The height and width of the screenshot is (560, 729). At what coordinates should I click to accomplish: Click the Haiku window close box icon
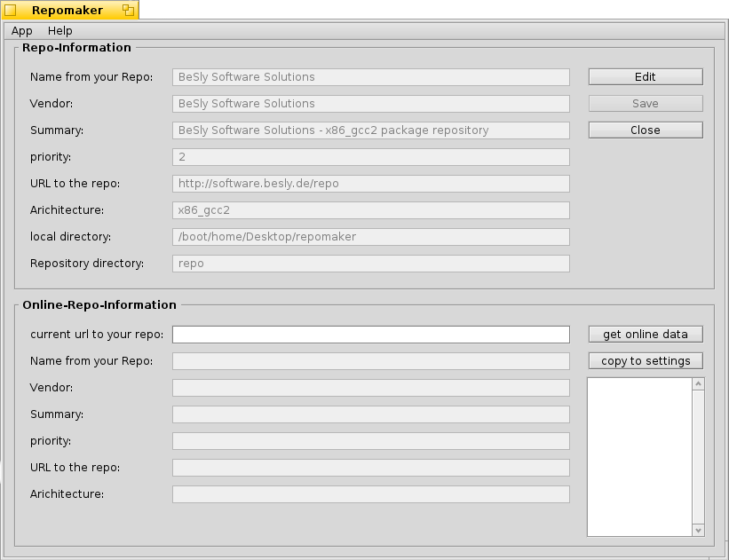pyautogui.click(x=10, y=11)
